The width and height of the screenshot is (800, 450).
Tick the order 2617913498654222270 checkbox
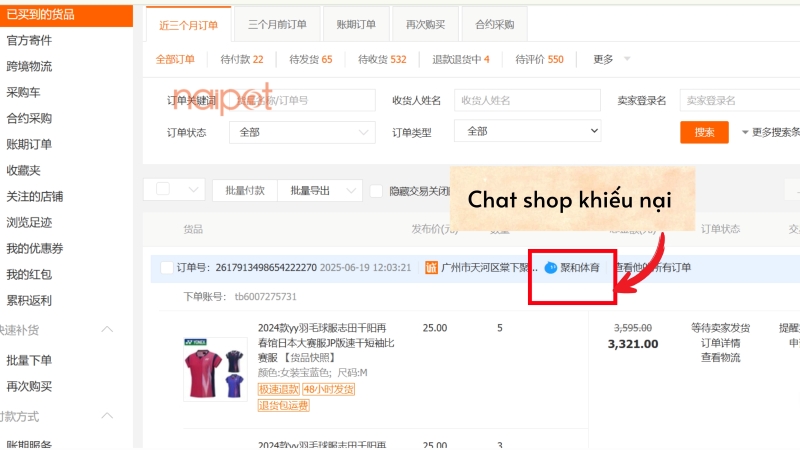[167, 267]
